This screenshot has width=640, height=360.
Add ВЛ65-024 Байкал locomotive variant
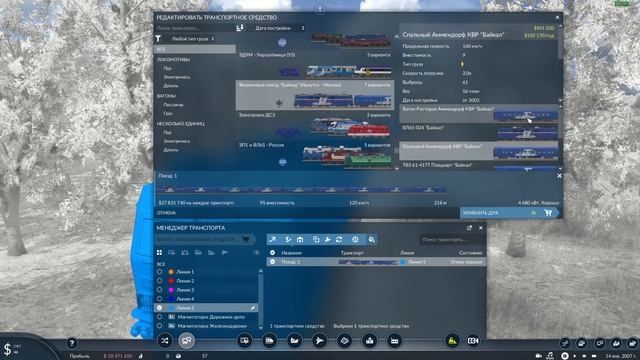click(478, 133)
